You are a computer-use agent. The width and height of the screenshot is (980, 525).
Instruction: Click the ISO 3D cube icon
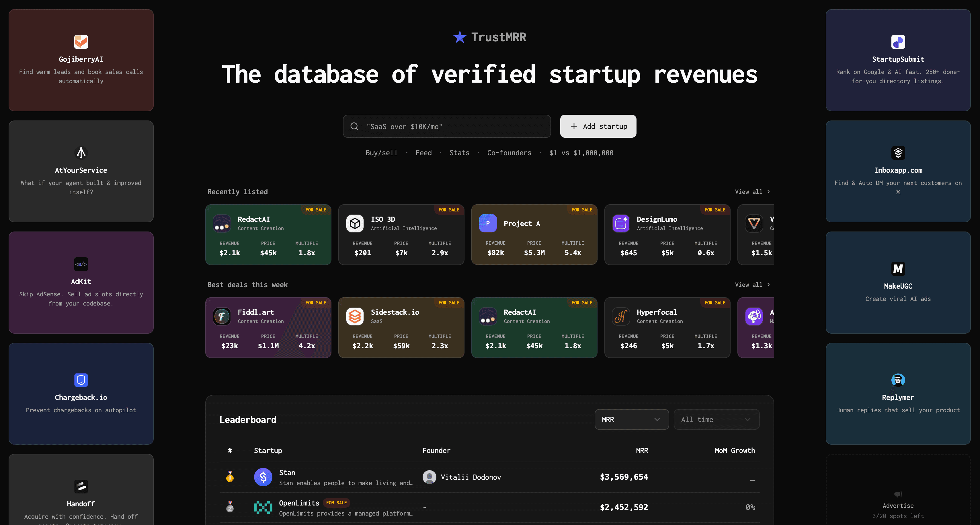[355, 223]
